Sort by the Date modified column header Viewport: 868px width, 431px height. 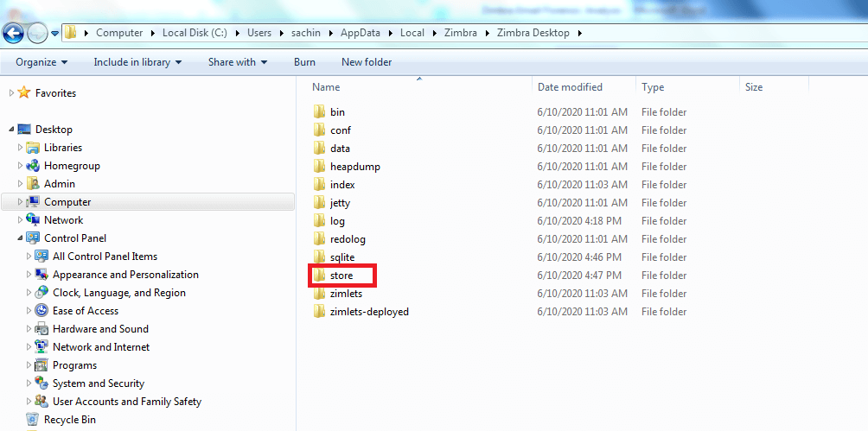click(570, 87)
